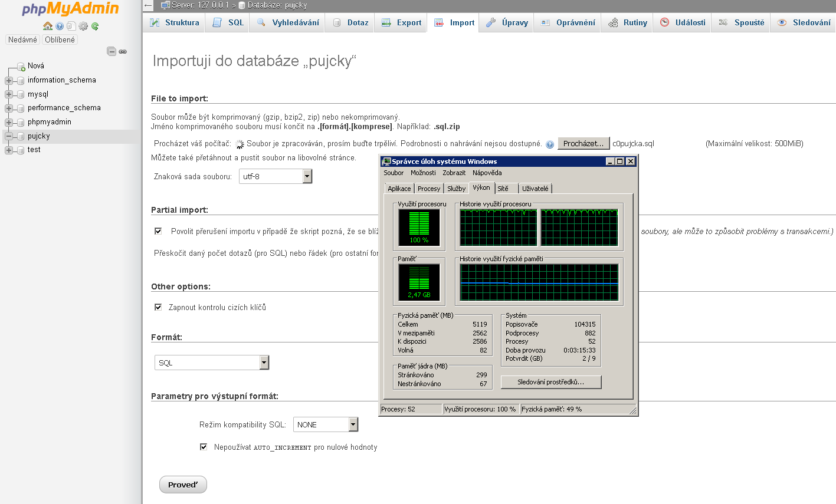Open the Dotaz tab
836x504 pixels.
coord(350,22)
